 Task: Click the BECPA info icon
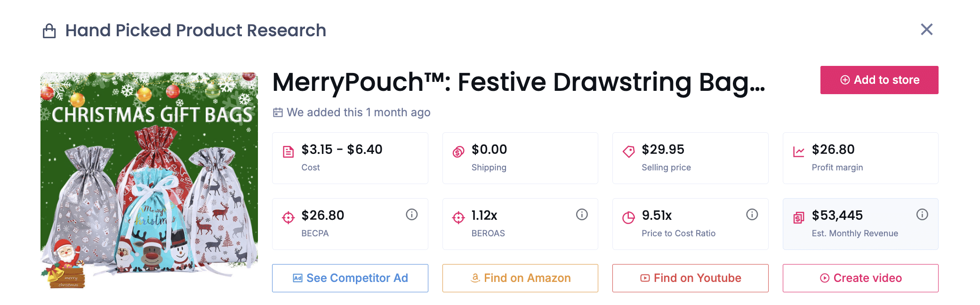(412, 215)
